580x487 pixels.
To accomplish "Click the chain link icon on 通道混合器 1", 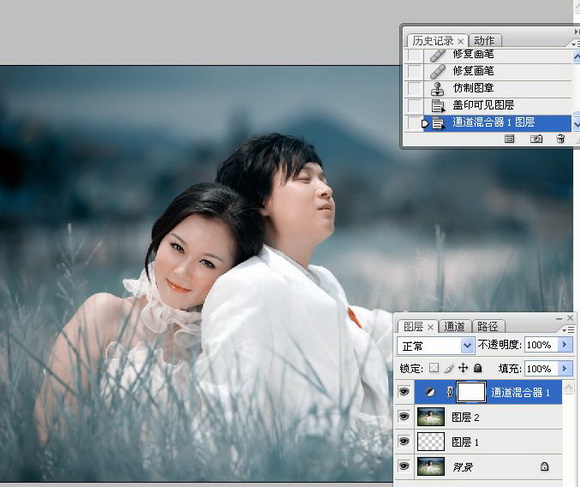I will coord(450,392).
